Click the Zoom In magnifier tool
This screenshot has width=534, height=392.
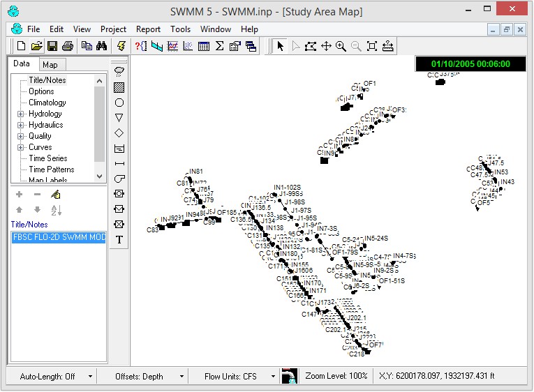click(x=341, y=46)
